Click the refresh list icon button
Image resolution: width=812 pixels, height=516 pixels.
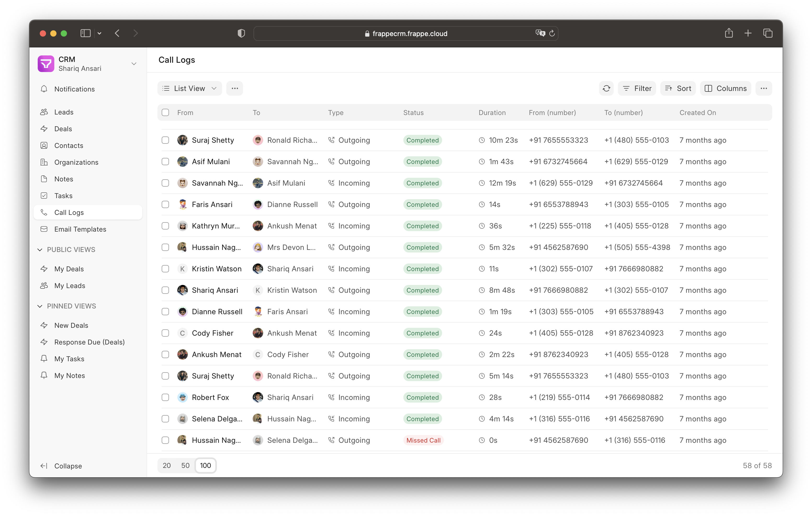pos(606,88)
